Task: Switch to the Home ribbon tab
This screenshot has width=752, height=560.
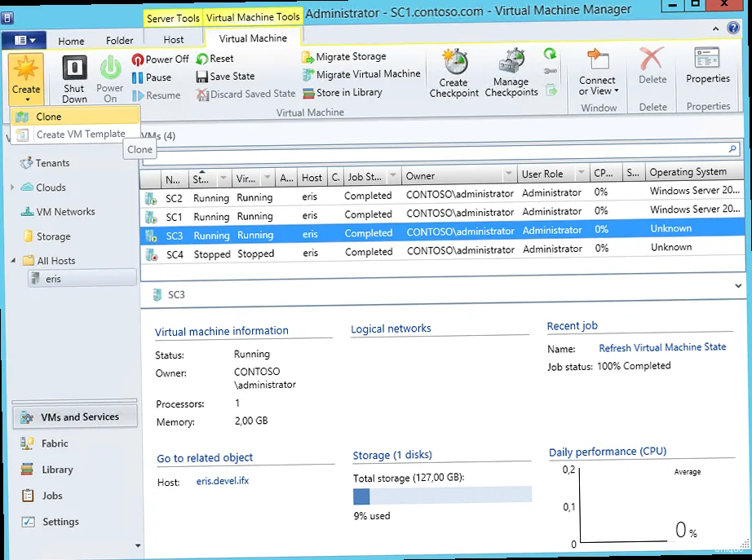Action: (71, 41)
